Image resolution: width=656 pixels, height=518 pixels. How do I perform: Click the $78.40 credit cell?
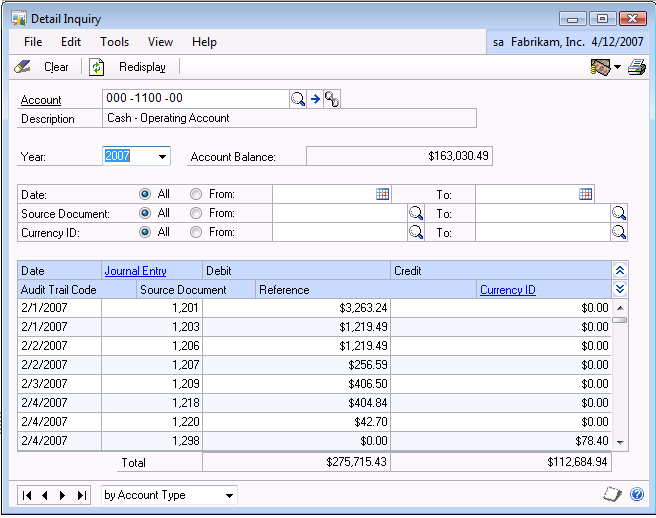tap(501, 441)
